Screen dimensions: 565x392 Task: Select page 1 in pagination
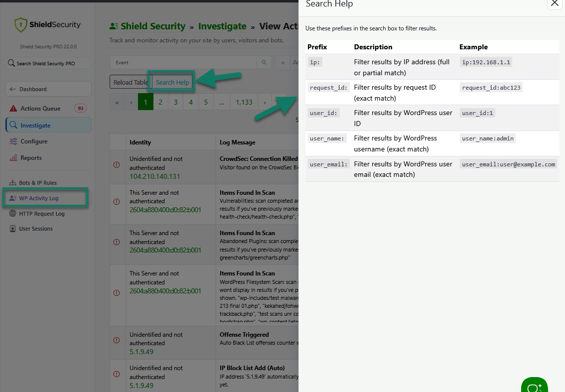tap(145, 102)
